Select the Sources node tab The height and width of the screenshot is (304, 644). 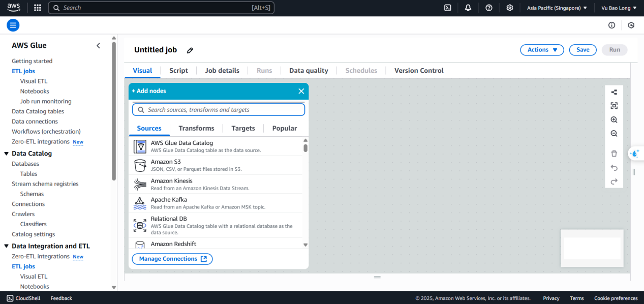click(149, 128)
